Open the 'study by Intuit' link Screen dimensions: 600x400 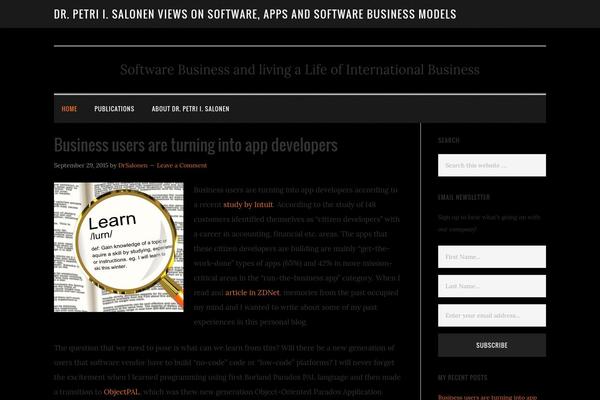[x=248, y=205]
